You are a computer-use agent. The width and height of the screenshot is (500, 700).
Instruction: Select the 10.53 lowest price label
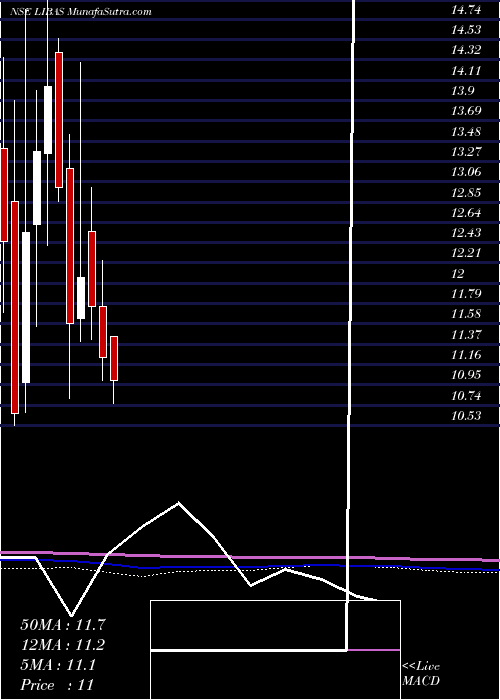[466, 416]
